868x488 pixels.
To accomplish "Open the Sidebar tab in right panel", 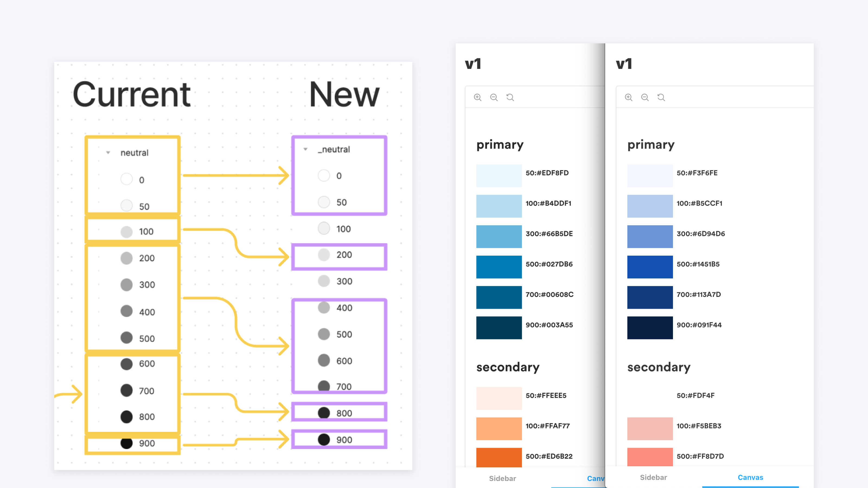I will 653,477.
